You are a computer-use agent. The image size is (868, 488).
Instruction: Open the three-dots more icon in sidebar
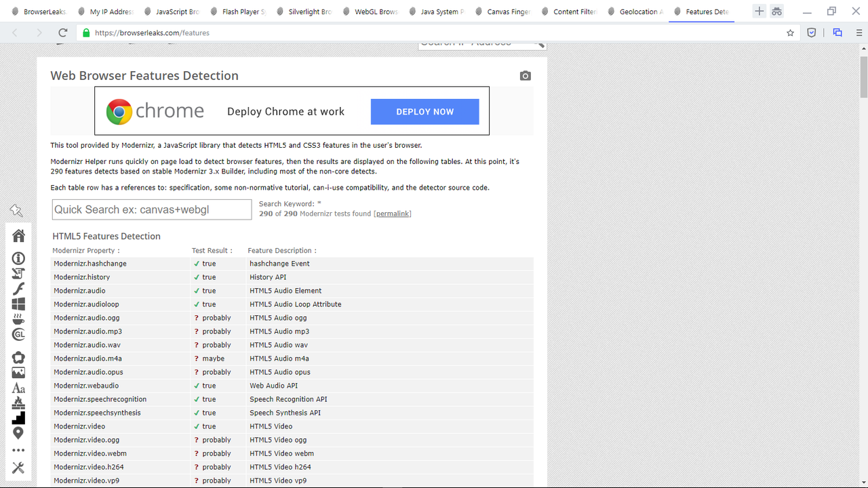pyautogui.click(x=18, y=450)
